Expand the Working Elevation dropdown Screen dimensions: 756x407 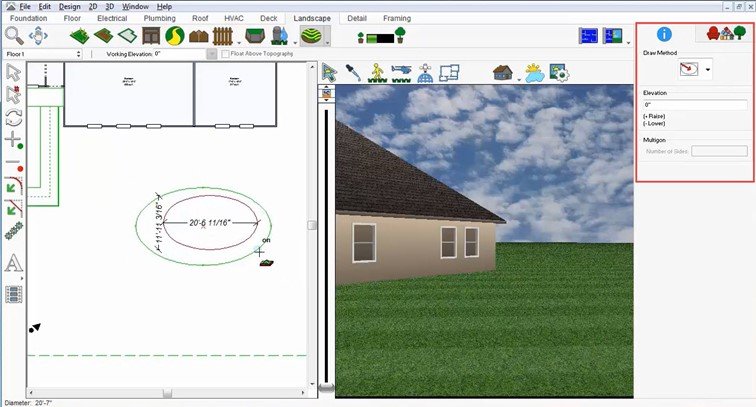pos(211,54)
